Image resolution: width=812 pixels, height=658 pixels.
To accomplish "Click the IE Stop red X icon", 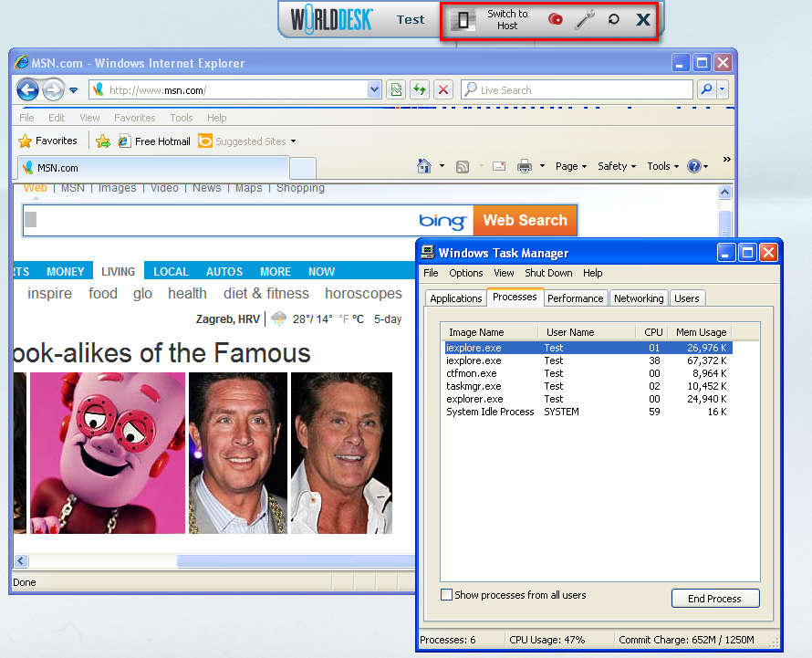I will (443, 90).
